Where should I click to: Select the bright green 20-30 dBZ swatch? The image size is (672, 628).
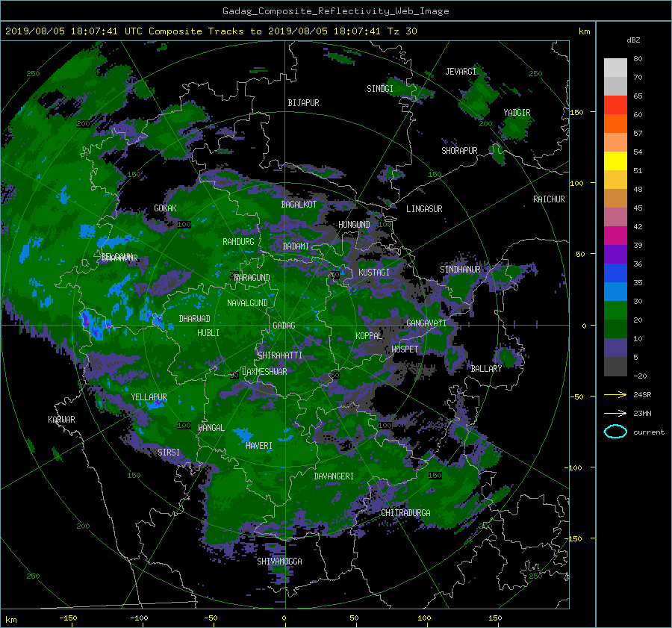click(615, 311)
